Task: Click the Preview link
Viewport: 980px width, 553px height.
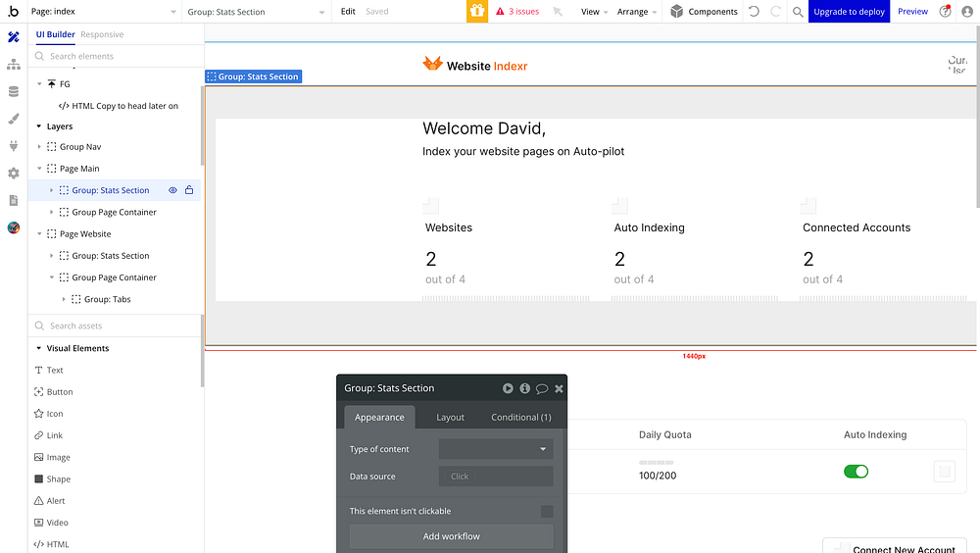Action: pyautogui.click(x=912, y=11)
